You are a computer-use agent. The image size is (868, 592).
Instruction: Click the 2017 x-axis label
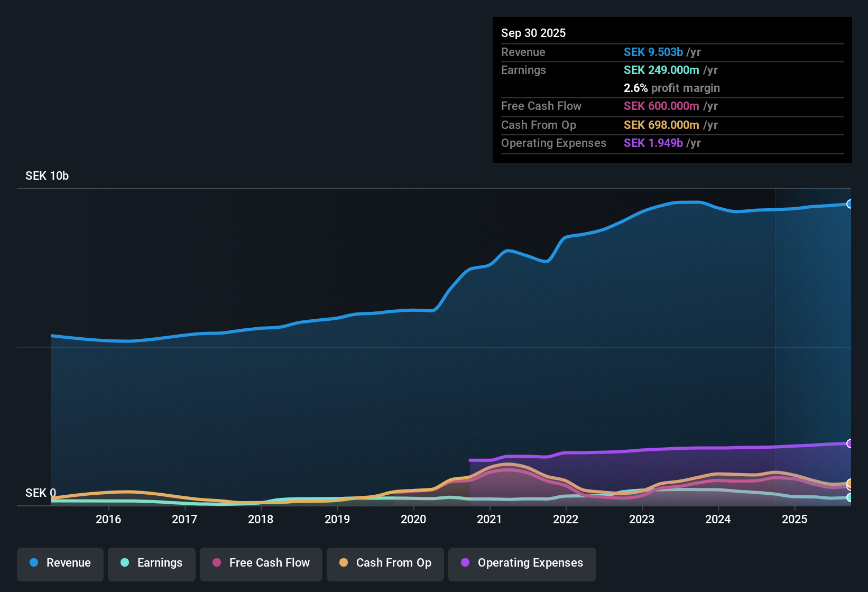coord(184,520)
